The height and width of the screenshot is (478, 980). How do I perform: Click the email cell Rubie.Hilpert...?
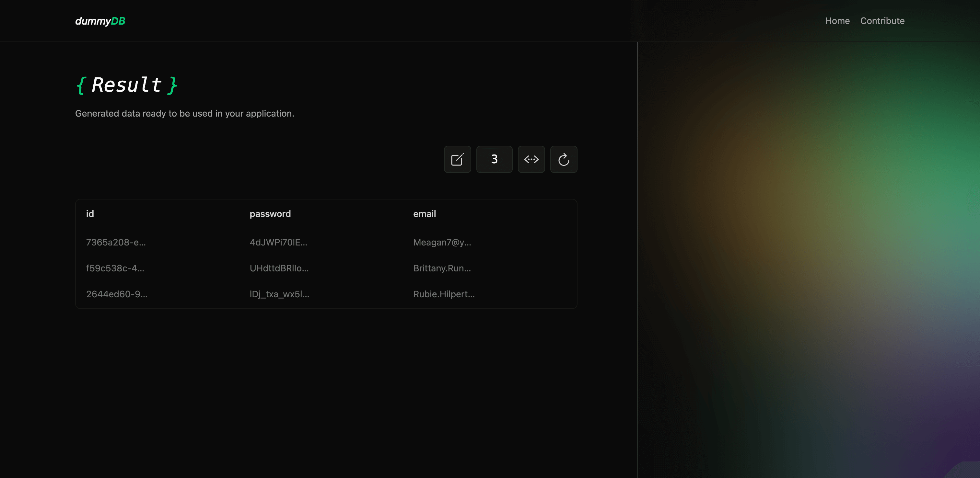point(444,294)
